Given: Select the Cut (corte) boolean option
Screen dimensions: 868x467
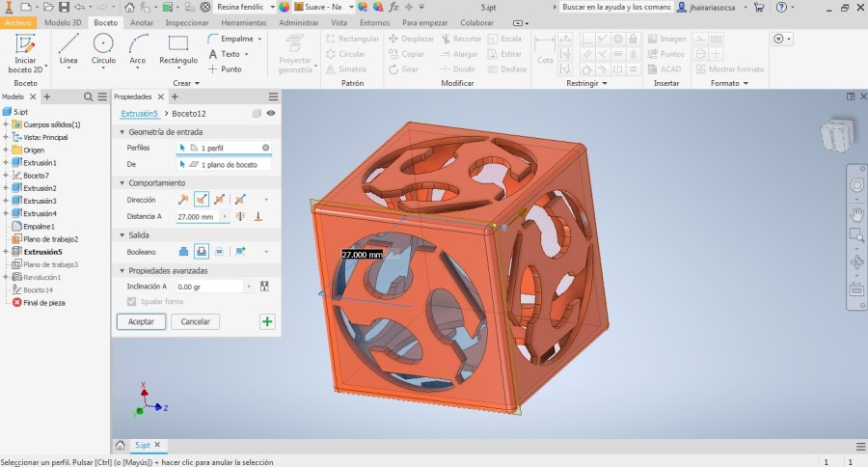Looking at the screenshot, I should [202, 252].
